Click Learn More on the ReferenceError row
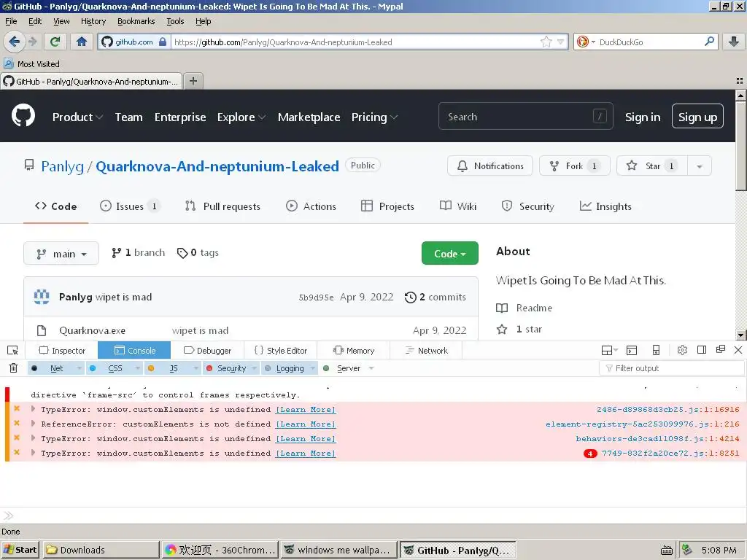This screenshot has height=560, width=747. [x=306, y=424]
